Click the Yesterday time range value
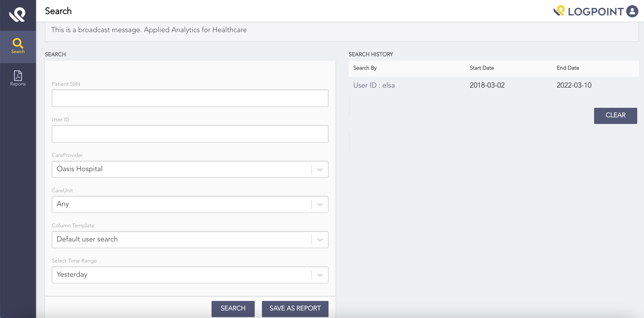Screen dimensions: 644x318 click(x=72, y=274)
